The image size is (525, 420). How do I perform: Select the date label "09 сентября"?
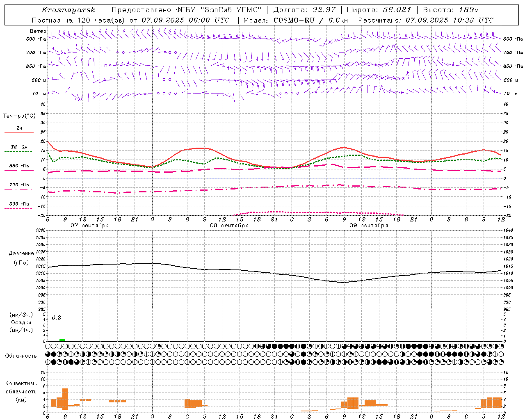click(368, 226)
